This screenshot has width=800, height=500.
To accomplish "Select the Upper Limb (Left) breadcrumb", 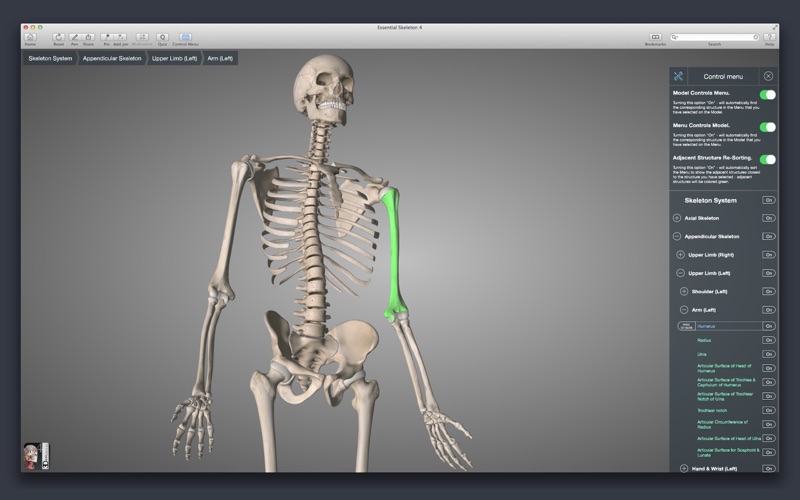I will pyautogui.click(x=174, y=58).
